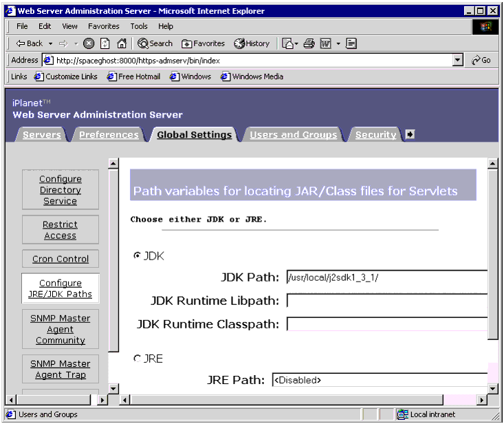Expand the address bar dropdown
This screenshot has height=424, width=504.
(x=457, y=60)
